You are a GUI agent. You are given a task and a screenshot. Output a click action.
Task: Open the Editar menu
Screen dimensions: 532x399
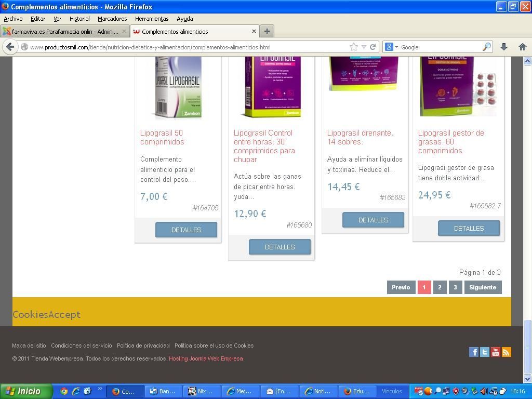(38, 19)
